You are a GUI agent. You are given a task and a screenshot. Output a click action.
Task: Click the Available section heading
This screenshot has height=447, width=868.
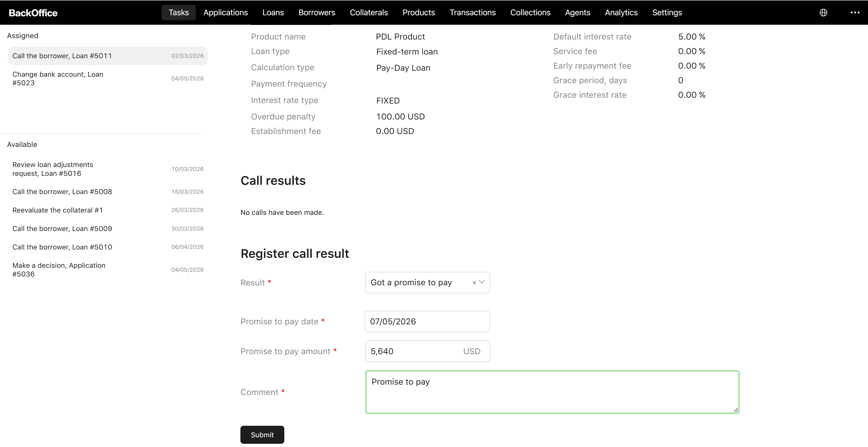(22, 145)
